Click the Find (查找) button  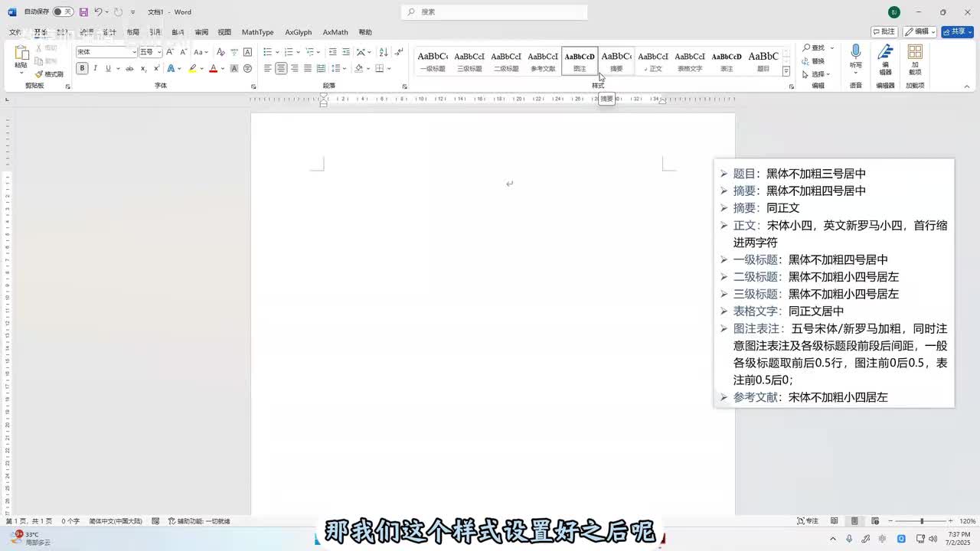pos(814,48)
